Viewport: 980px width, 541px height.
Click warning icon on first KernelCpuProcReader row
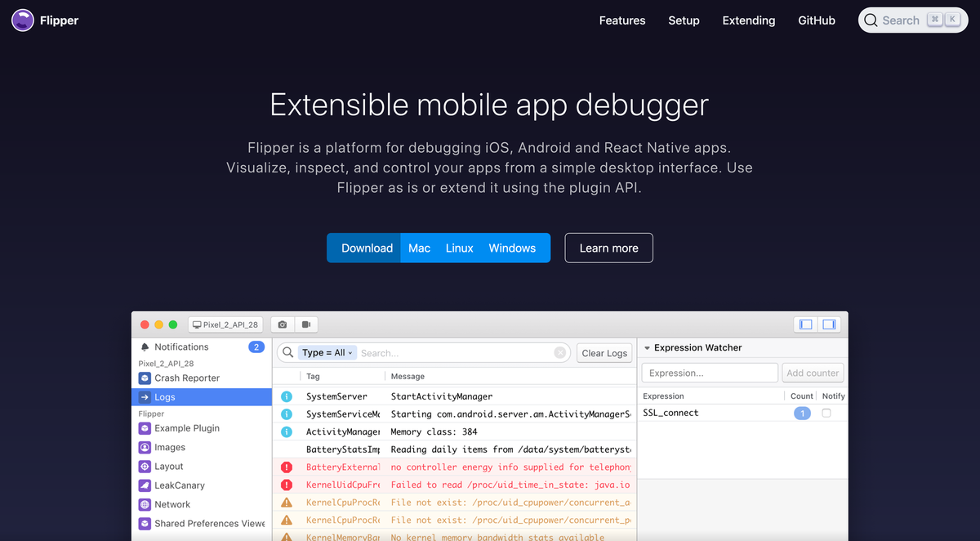(x=287, y=503)
